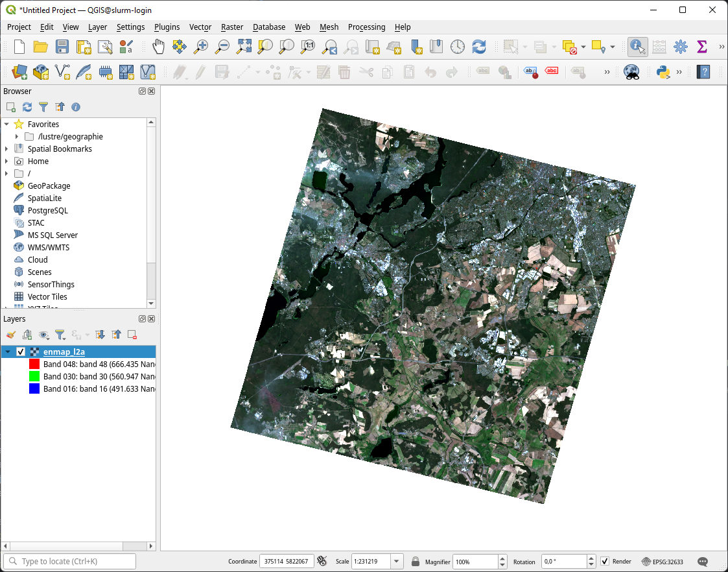728x572 pixels.
Task: Collapse all items in Browser panel
Action: [x=60, y=107]
